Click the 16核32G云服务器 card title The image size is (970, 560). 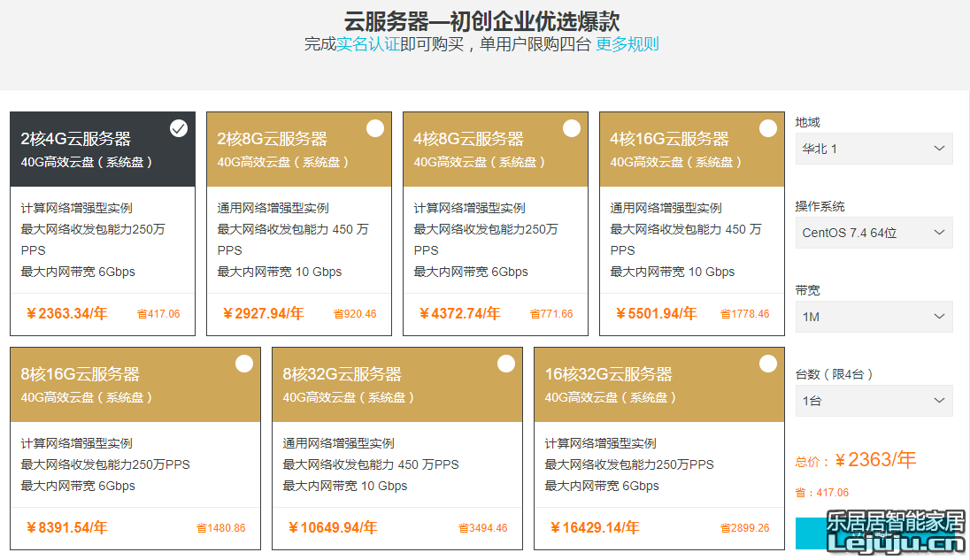pos(608,374)
